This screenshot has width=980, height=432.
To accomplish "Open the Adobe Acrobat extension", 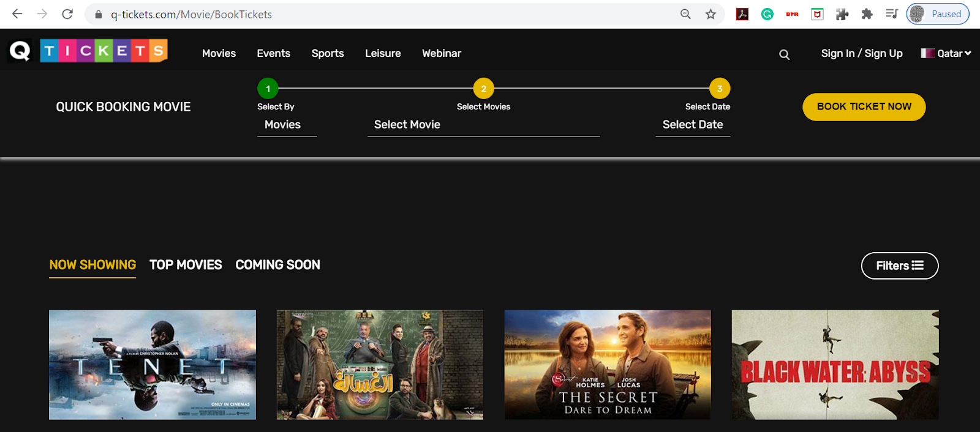I will (x=742, y=14).
